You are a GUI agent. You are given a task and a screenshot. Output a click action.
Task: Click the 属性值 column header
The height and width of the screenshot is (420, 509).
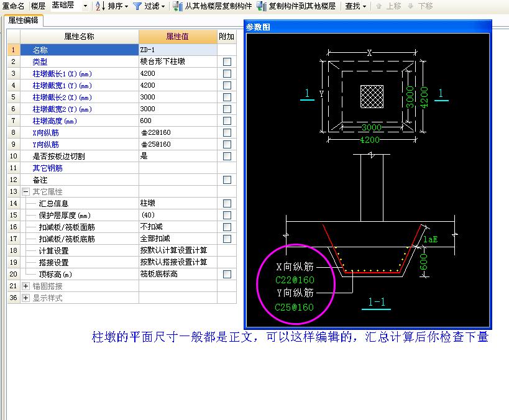(x=178, y=37)
